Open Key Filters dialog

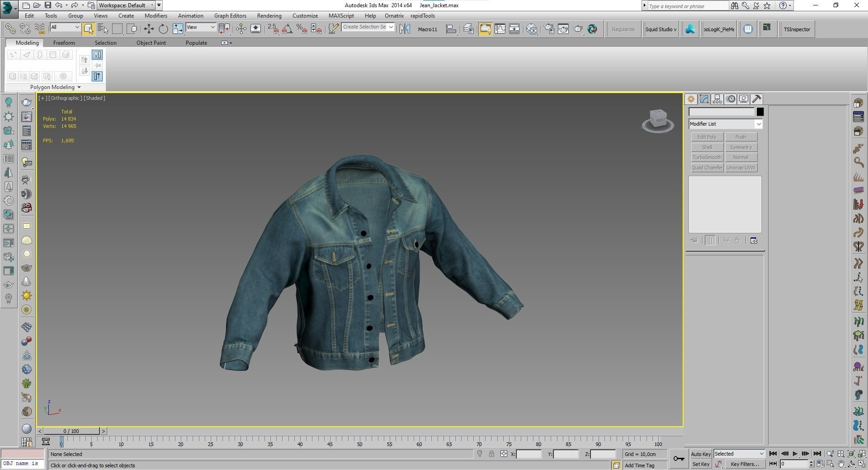pos(744,464)
